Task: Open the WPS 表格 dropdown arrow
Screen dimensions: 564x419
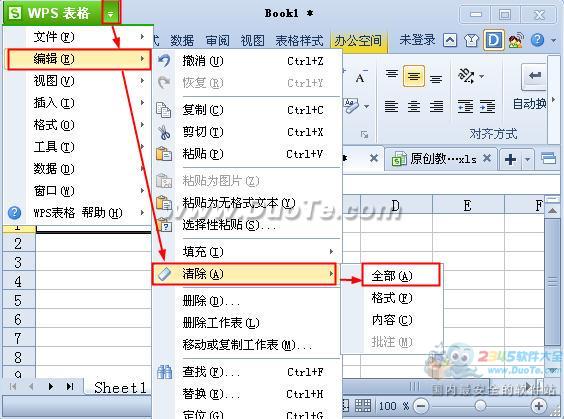Action: coord(111,14)
